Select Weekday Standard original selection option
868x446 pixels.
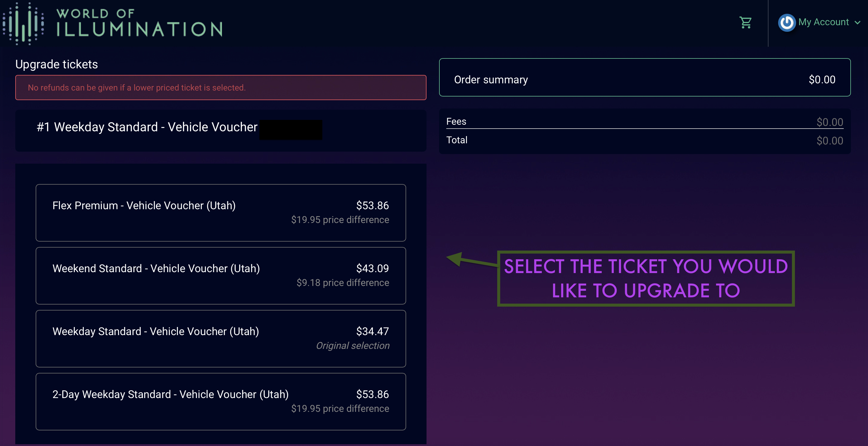click(x=221, y=339)
